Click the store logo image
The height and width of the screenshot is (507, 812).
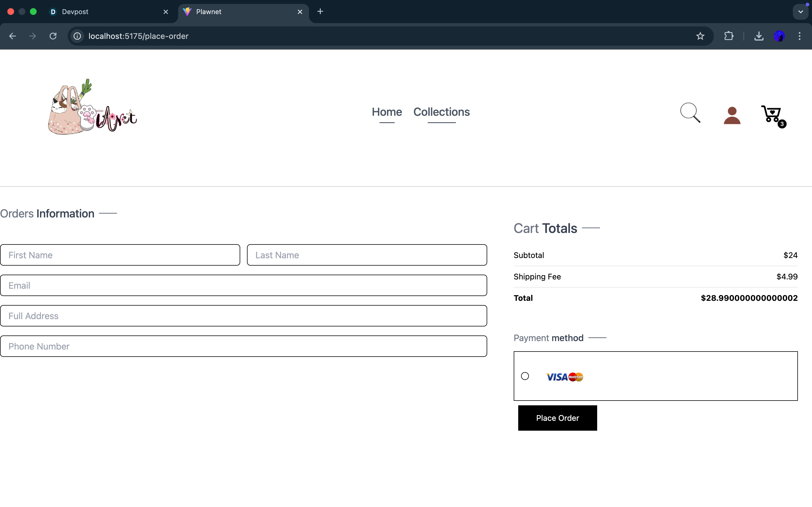[x=92, y=107]
